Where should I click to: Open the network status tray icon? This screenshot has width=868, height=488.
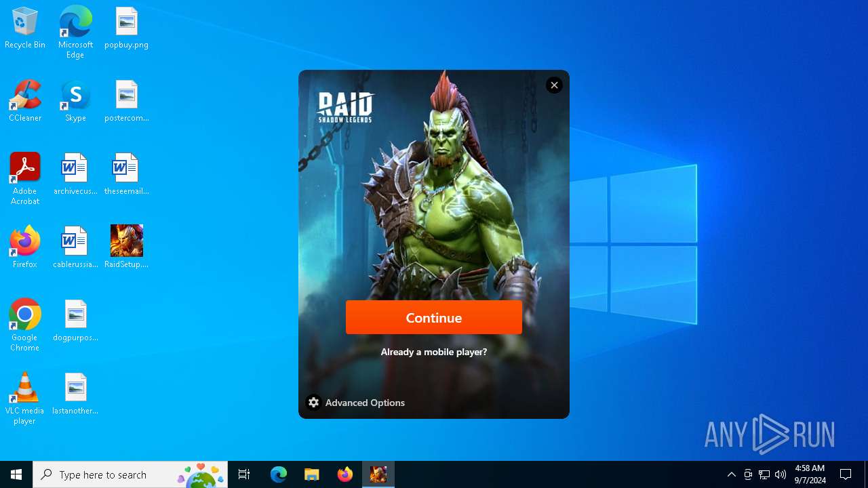(764, 474)
